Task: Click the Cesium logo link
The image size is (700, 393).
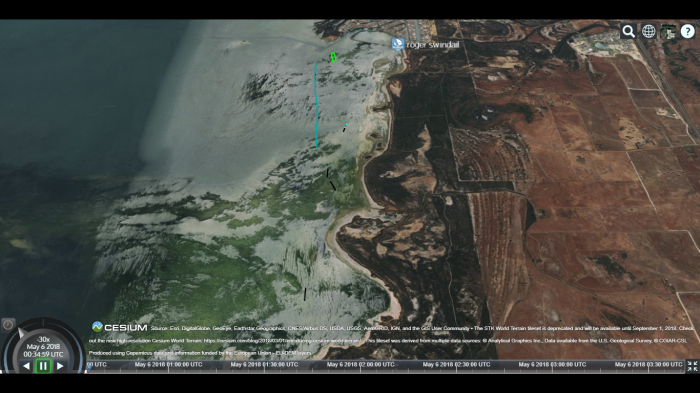Action: (x=120, y=327)
